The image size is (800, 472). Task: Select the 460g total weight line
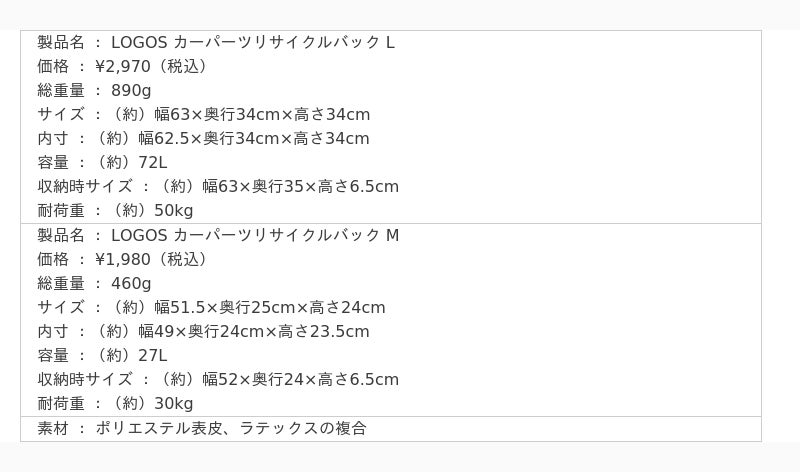pyautogui.click(x=94, y=283)
